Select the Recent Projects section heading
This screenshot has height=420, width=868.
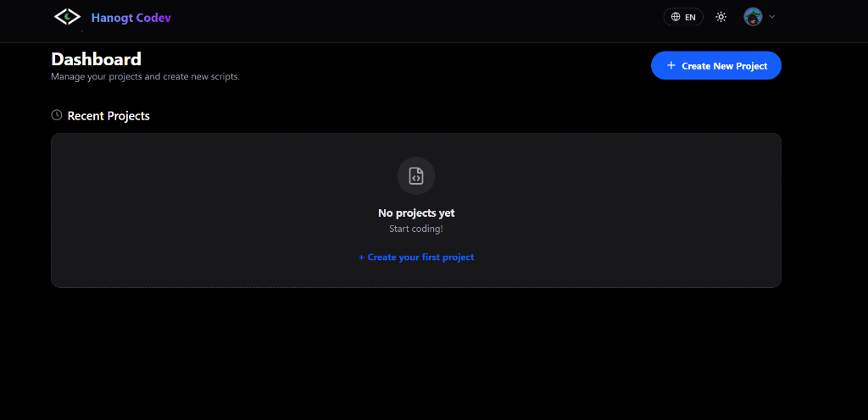click(108, 116)
